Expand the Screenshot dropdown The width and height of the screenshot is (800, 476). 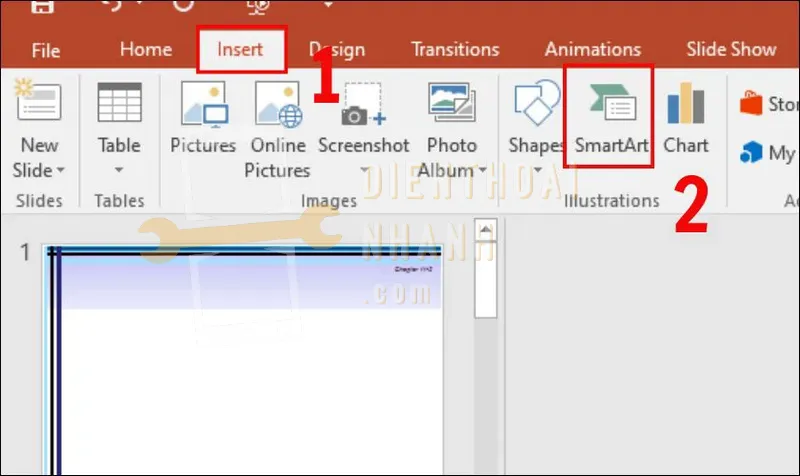pos(363,169)
